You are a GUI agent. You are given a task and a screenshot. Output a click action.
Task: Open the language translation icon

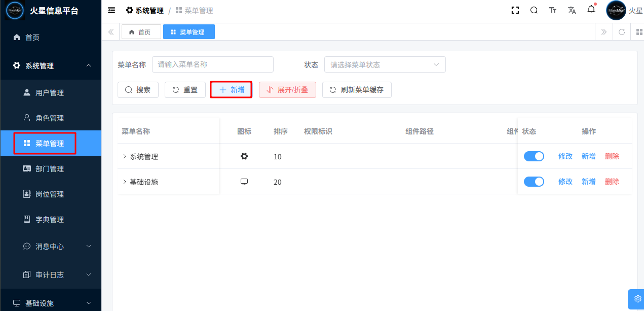(x=572, y=10)
